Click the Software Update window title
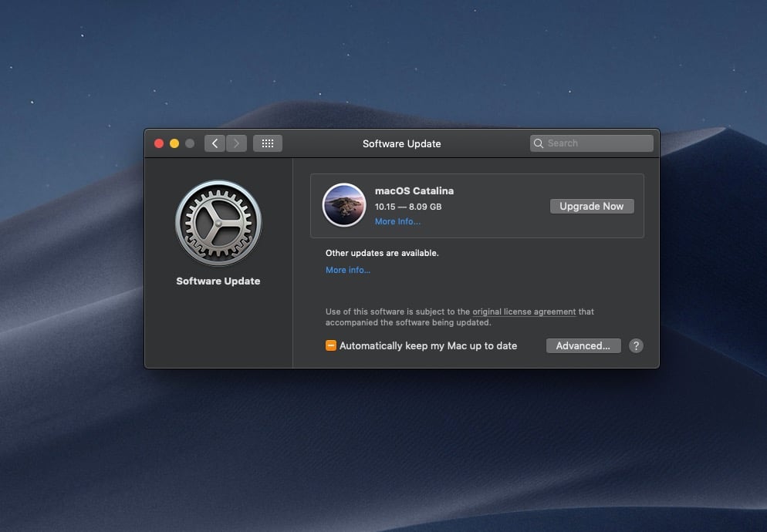 (x=401, y=143)
